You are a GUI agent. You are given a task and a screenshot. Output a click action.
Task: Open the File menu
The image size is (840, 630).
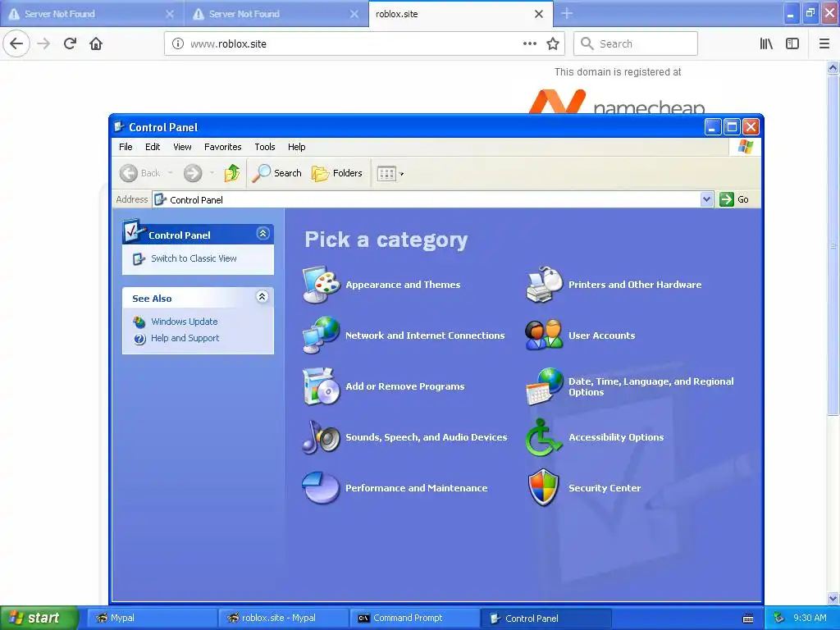pyautogui.click(x=126, y=147)
